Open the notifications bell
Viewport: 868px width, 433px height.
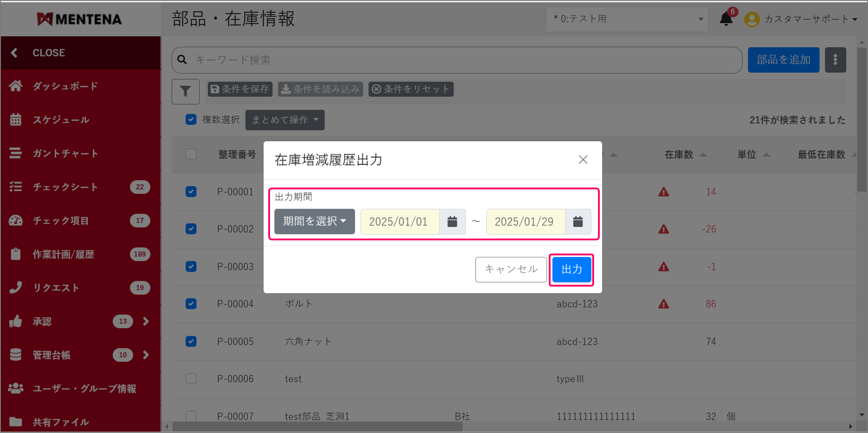726,19
